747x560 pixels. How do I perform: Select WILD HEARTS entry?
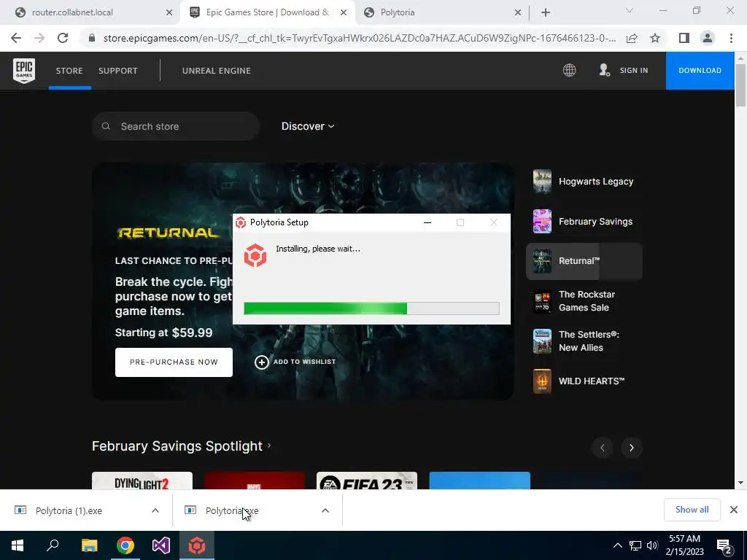pyautogui.click(x=584, y=381)
